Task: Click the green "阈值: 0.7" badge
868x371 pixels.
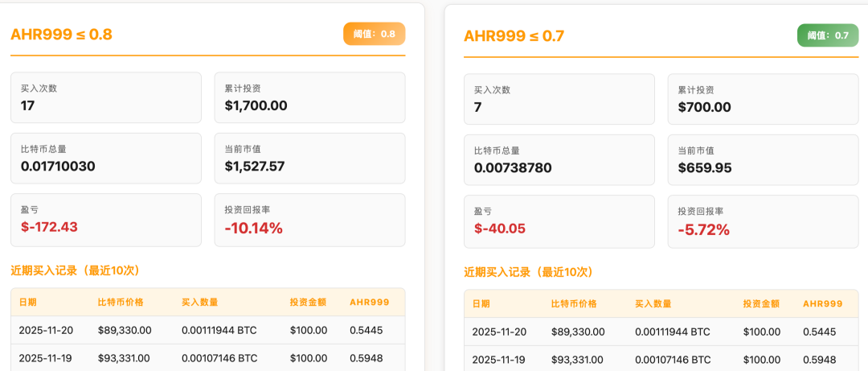Action: (828, 35)
